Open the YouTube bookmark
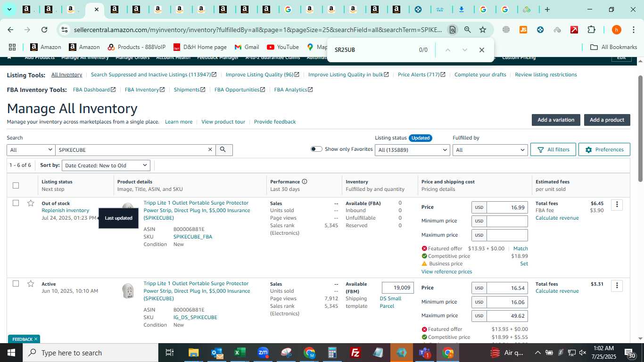Screen dimensions: 644x362 tap(283, 47)
